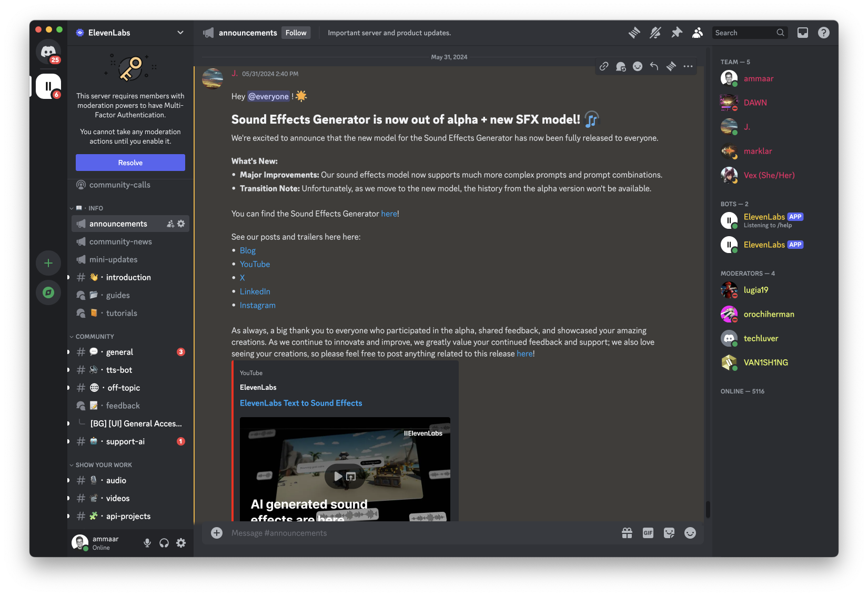
Task: Open threads icon in channel header
Action: click(634, 33)
